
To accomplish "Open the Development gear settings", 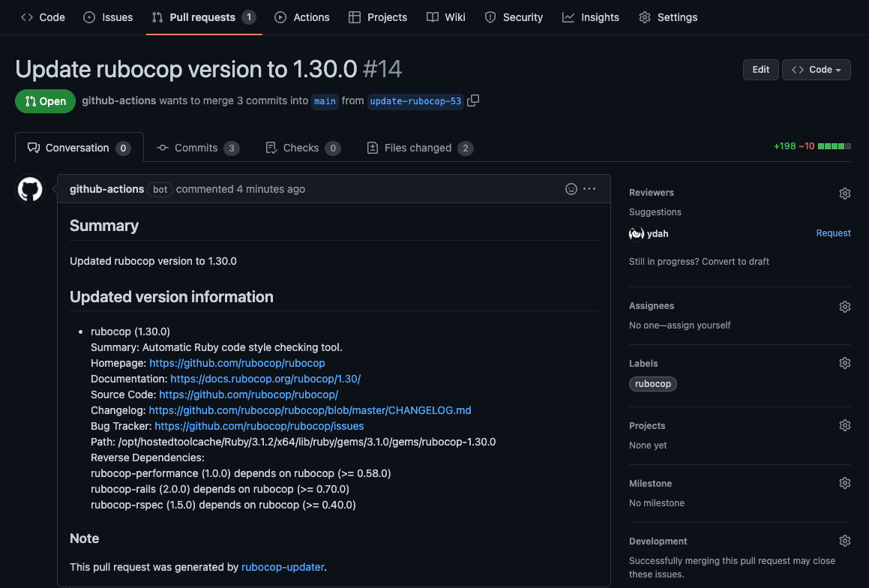I will [x=844, y=541].
